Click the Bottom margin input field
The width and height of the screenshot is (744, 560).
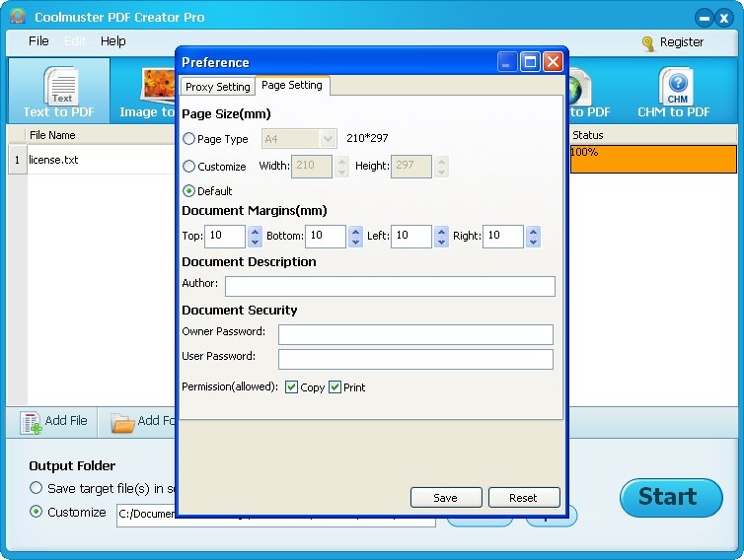326,237
